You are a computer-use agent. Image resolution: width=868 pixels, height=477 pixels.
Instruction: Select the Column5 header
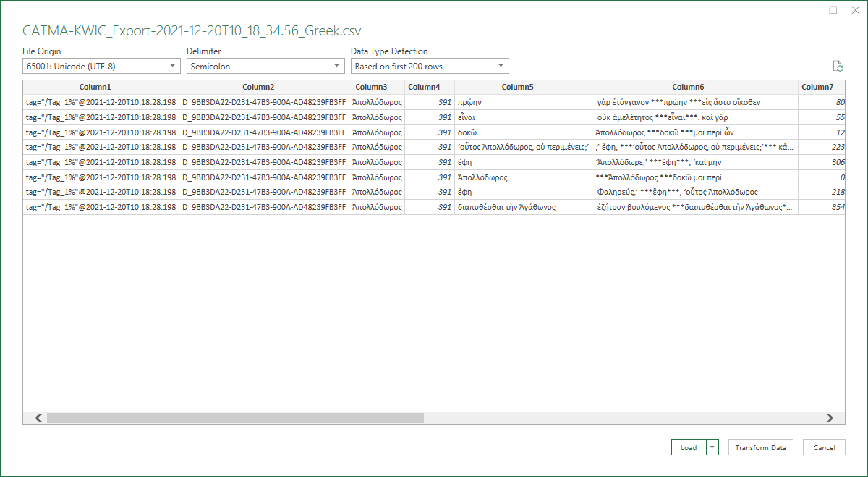click(517, 86)
